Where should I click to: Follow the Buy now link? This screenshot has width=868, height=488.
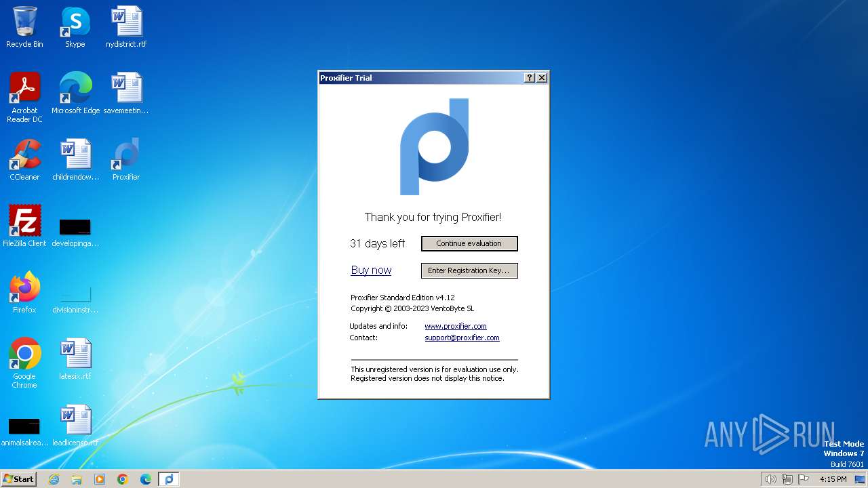[x=371, y=270]
